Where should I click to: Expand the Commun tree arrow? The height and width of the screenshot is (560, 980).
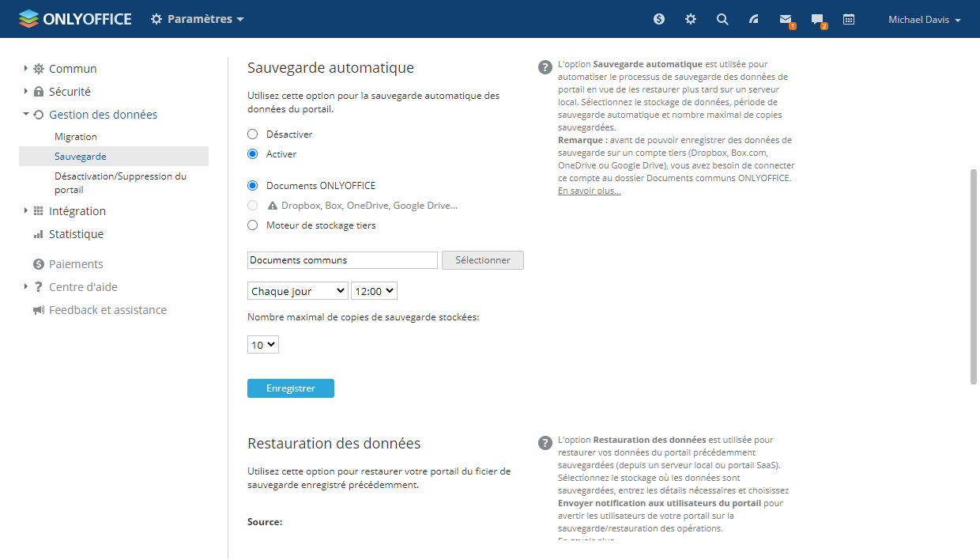pyautogui.click(x=25, y=69)
